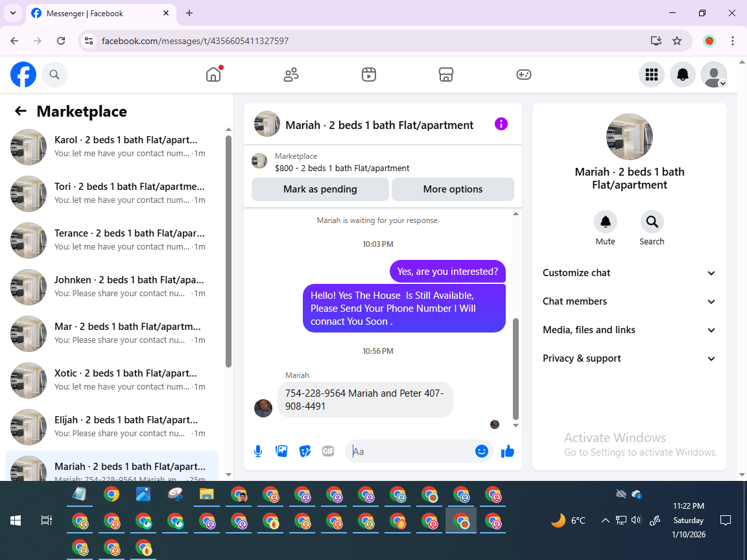Reload the page
The width and height of the screenshot is (747, 560).
tap(61, 41)
